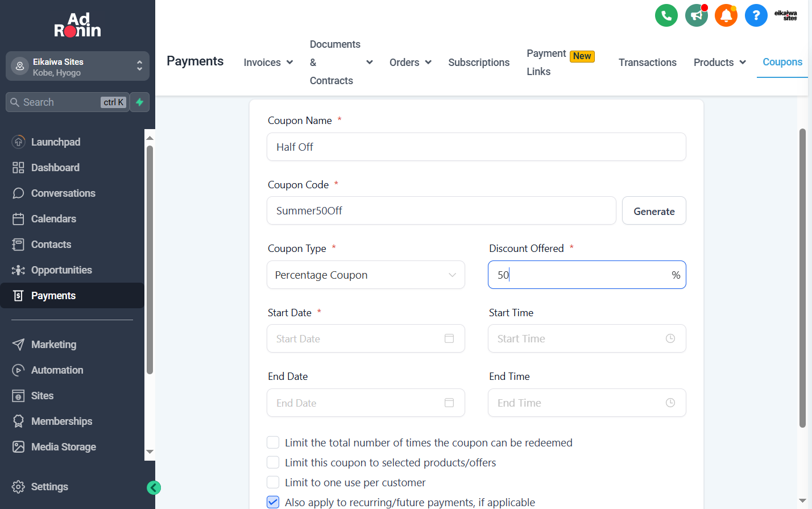Click the sidebar scrollbar down arrow
Screen dimensions: 812x509
150,452
